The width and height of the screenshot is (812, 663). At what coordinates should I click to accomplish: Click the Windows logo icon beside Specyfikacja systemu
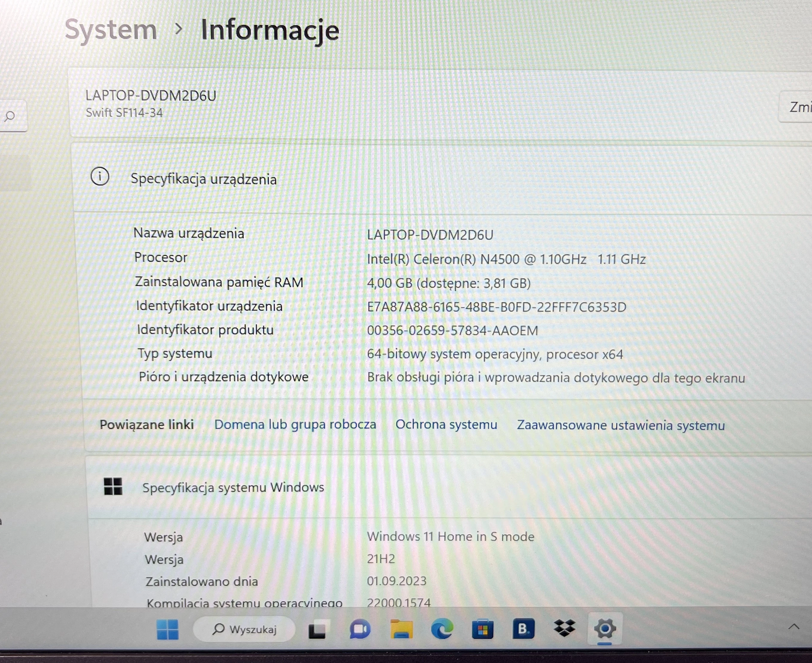113,487
